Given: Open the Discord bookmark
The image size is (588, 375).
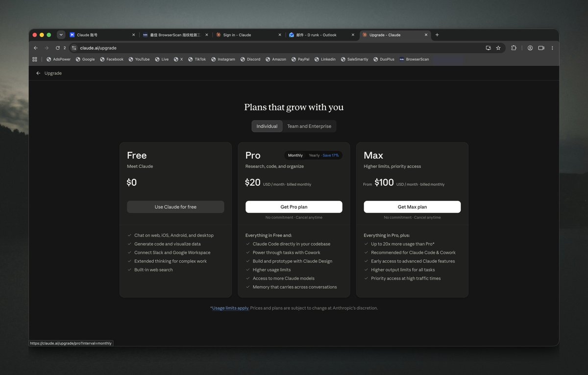Looking at the screenshot, I should 250,59.
